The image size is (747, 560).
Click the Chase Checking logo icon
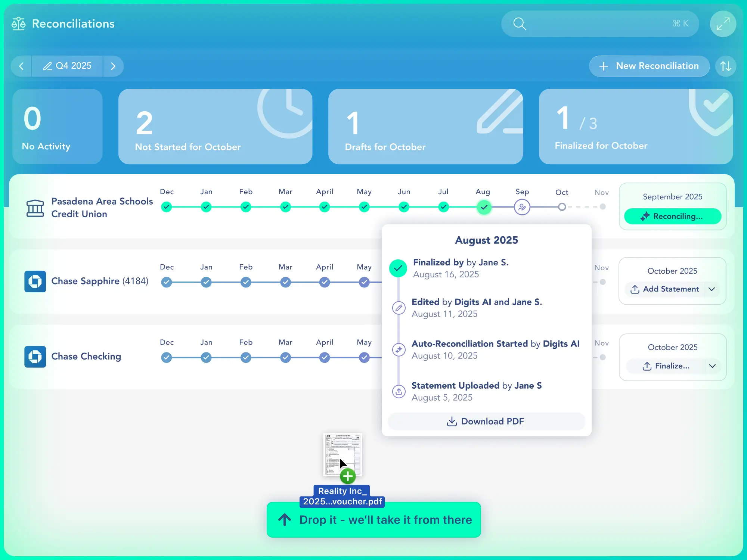pos(35,357)
